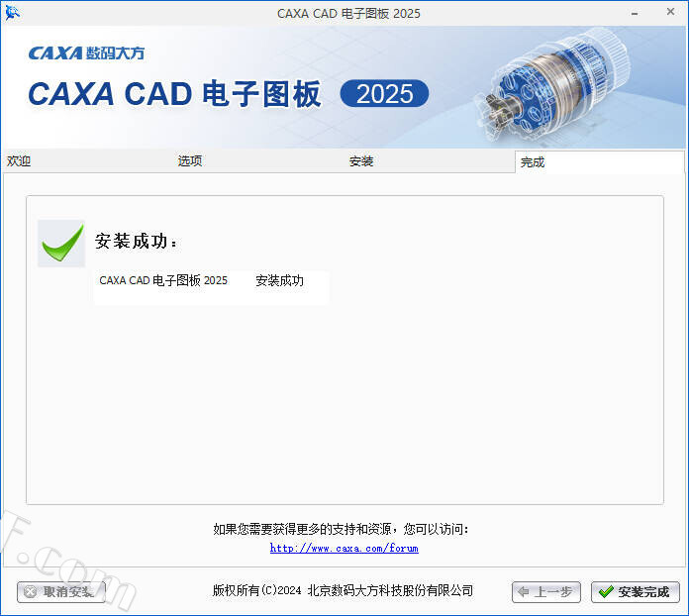The image size is (689, 616).
Task: Click the cancel icon on 取消安装
Action: click(30, 592)
